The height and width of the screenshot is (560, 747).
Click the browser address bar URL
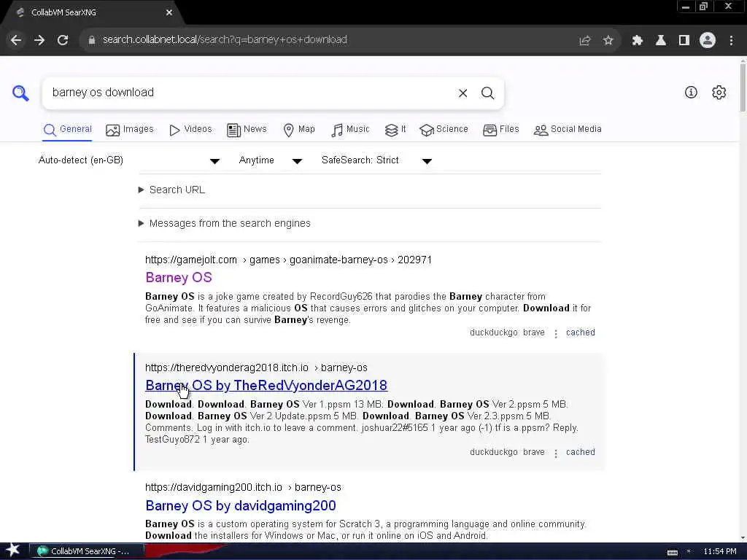tap(225, 40)
